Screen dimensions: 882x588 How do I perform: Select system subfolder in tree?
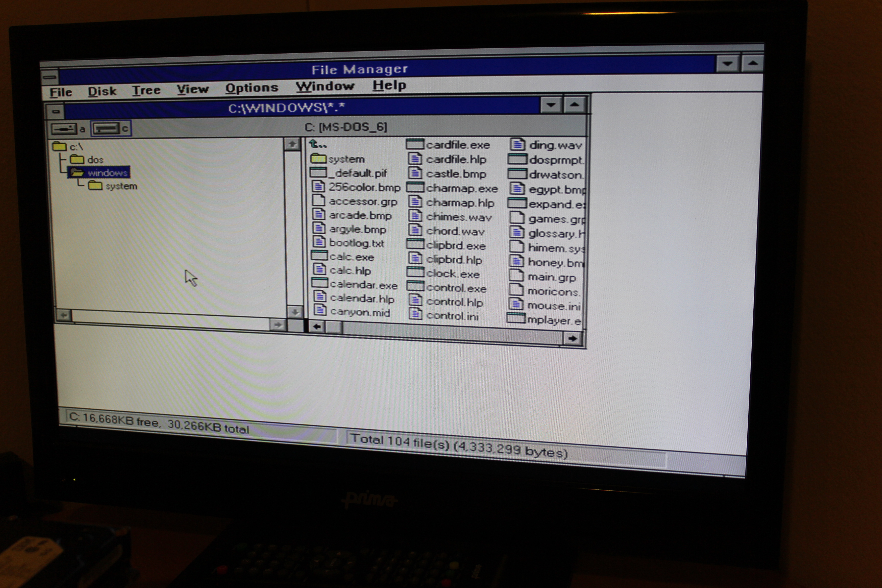pos(113,186)
